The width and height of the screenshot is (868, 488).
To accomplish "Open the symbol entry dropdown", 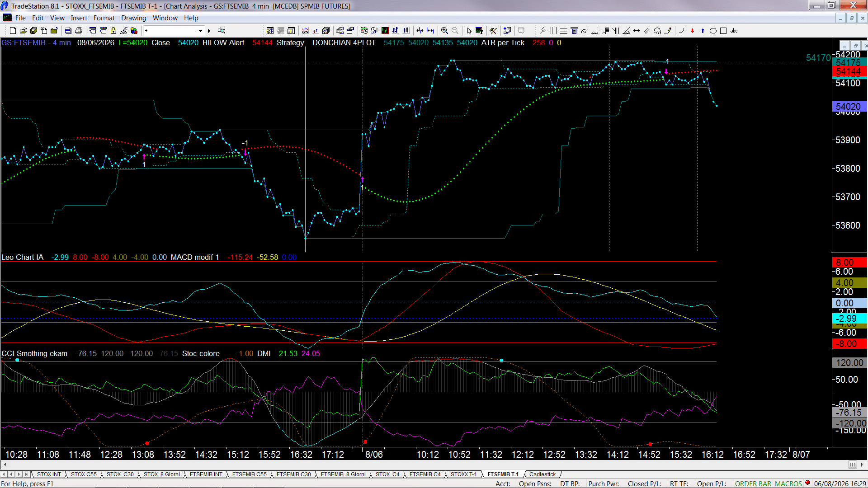I will (200, 31).
